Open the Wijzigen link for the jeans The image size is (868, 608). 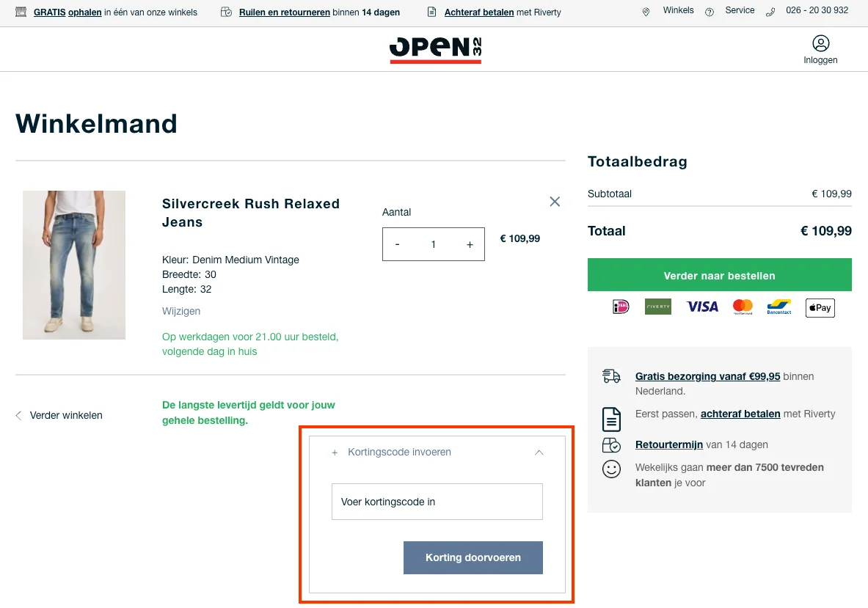click(x=180, y=311)
